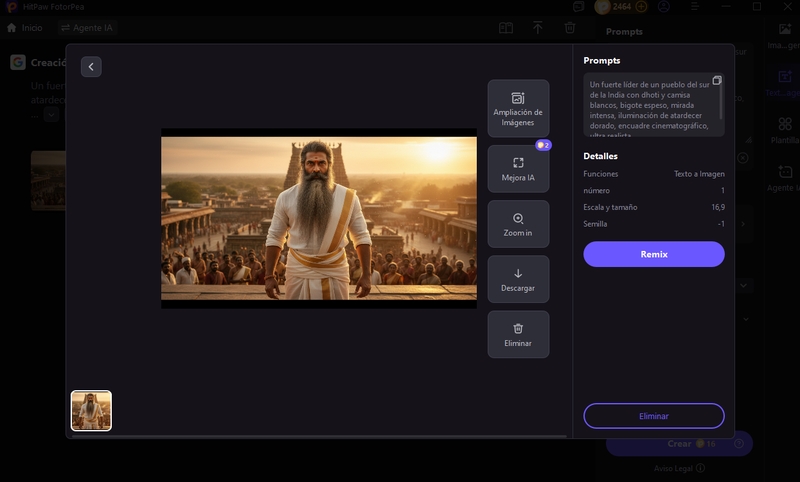This screenshot has width=800, height=482.
Task: Open the Image generator sidebar item top right
Action: [785, 36]
